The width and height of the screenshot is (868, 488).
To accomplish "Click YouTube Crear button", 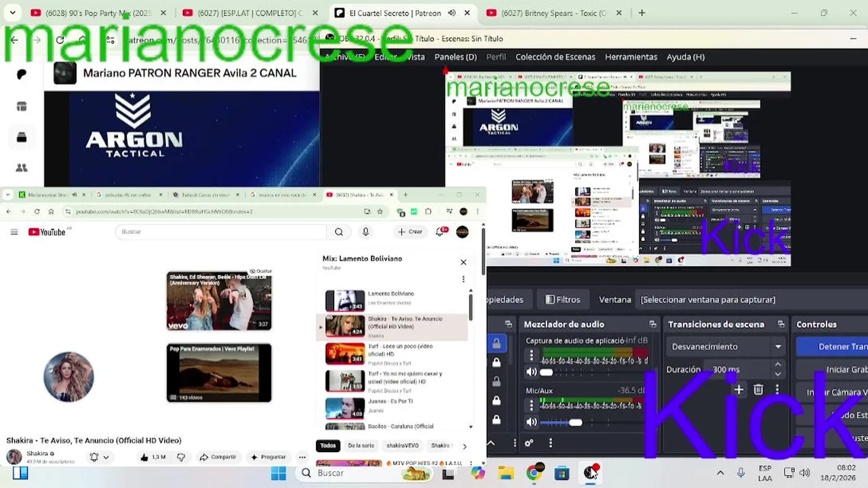I will point(410,232).
